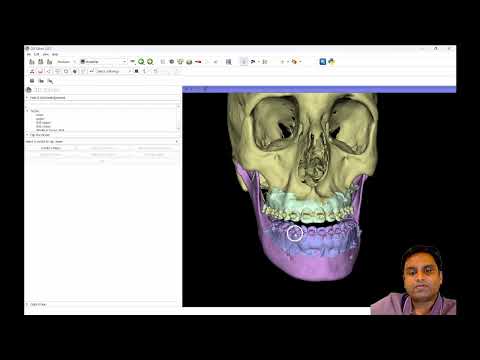The height and width of the screenshot is (360, 480).
Task: Expand the Help & Acknowledgement section
Action: (103, 98)
